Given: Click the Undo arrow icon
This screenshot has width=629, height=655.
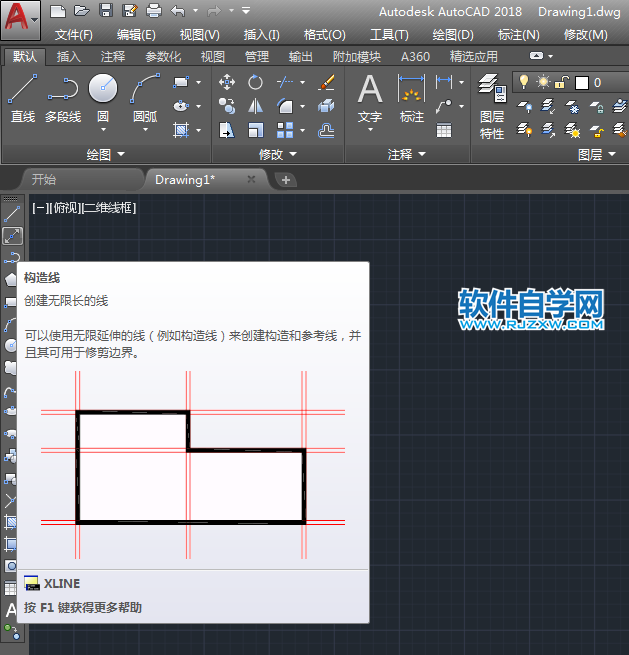Looking at the screenshot, I should click(x=178, y=11).
